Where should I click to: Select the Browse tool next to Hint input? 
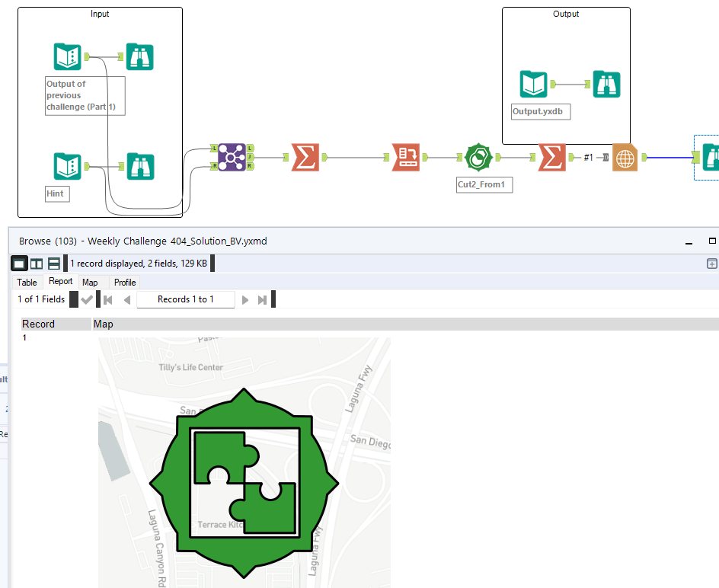click(140, 166)
